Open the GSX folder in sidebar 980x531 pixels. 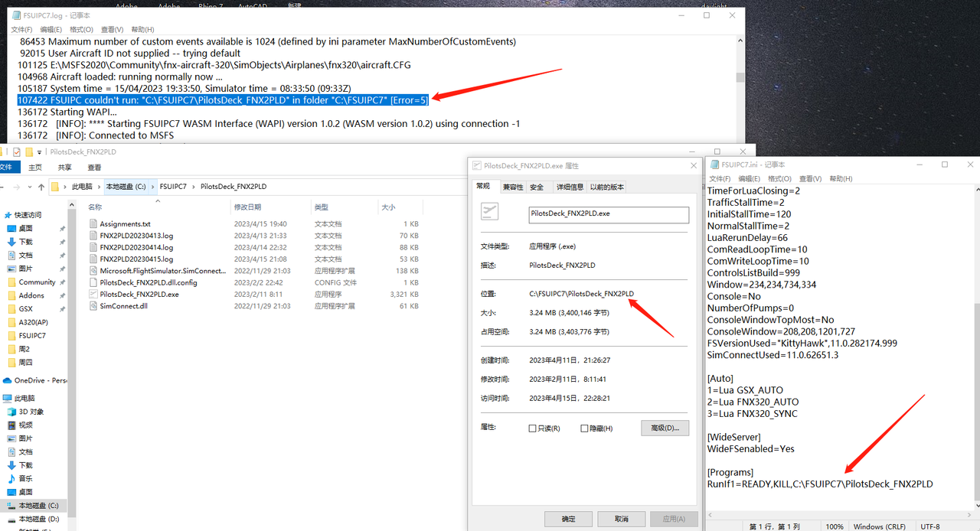click(26, 308)
